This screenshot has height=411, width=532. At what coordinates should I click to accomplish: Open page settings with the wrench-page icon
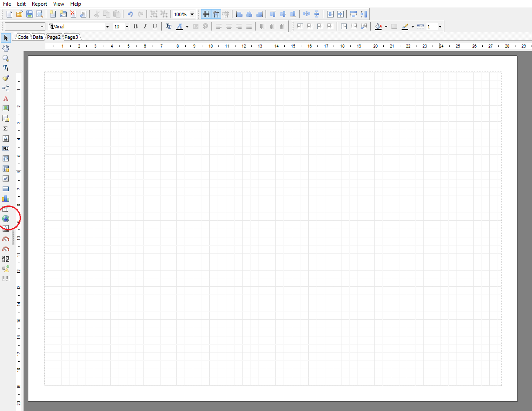pyautogui.click(x=83, y=14)
